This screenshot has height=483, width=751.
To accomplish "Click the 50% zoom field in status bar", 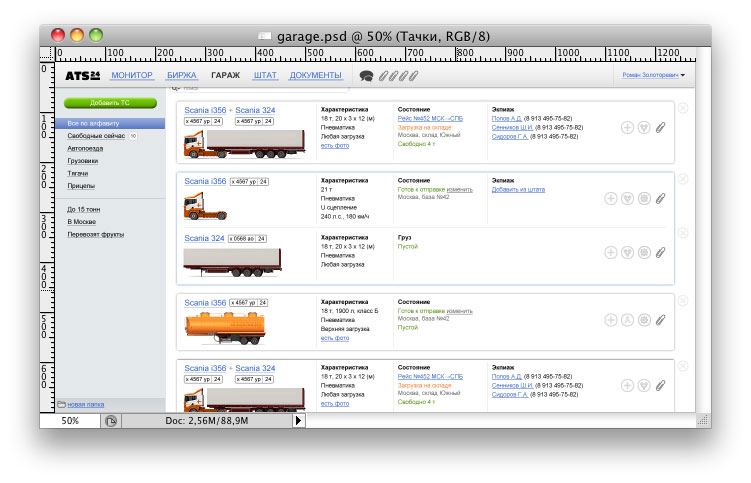I will (x=70, y=421).
